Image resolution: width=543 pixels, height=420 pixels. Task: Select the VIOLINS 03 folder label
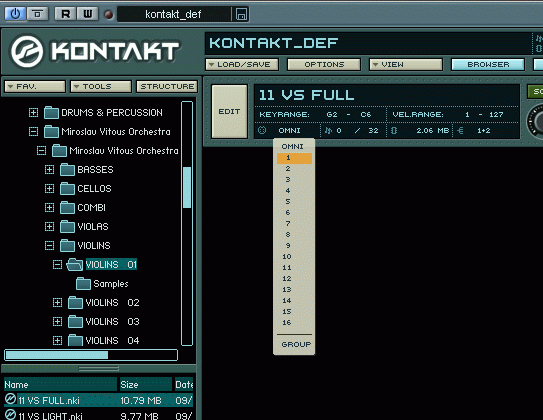click(113, 322)
